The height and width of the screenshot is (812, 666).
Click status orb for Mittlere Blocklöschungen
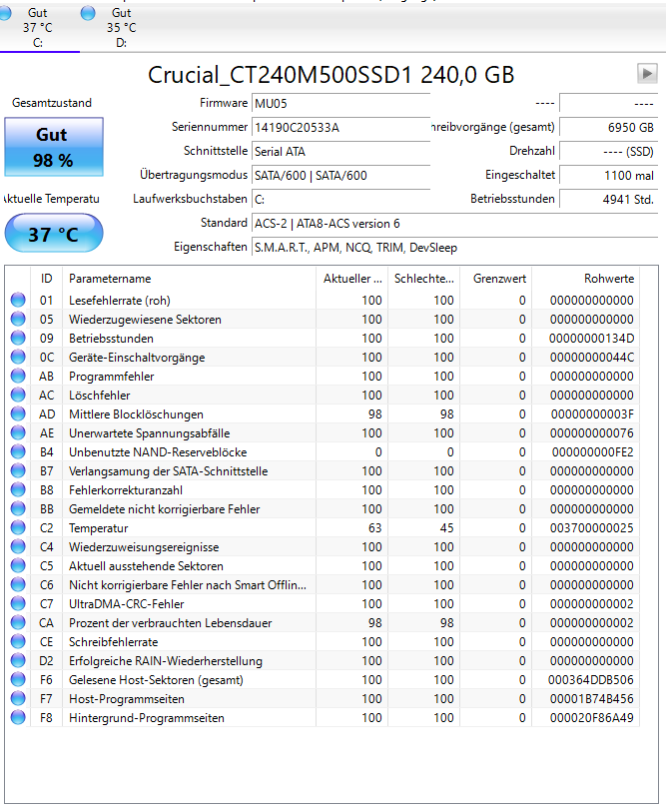point(18,413)
